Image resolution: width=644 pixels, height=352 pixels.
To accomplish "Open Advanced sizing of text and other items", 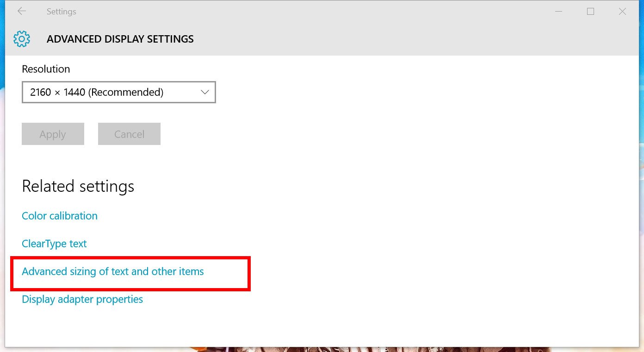I will (x=113, y=271).
